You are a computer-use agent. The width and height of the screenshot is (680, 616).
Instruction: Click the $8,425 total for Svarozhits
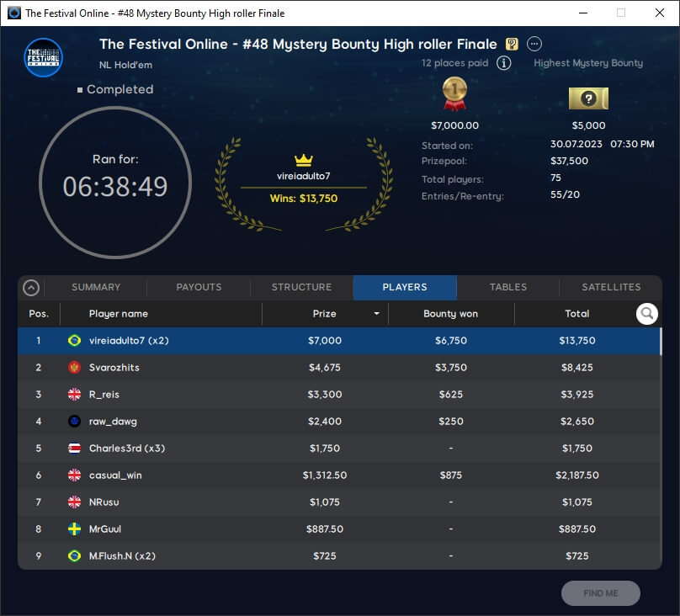tap(576, 368)
